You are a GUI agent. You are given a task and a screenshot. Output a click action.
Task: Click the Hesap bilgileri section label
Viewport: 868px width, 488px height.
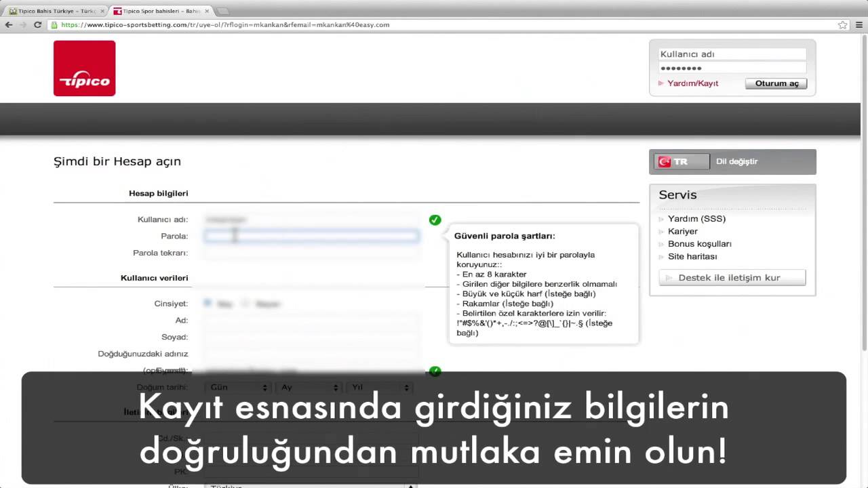coord(159,193)
